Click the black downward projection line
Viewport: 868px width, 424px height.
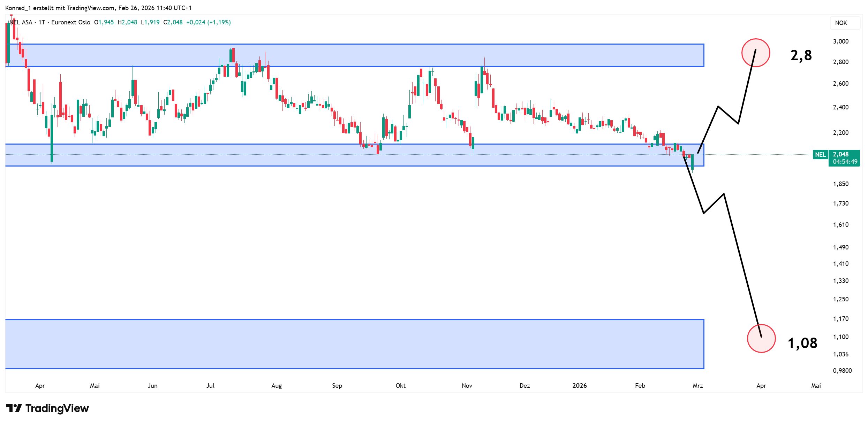(x=742, y=265)
